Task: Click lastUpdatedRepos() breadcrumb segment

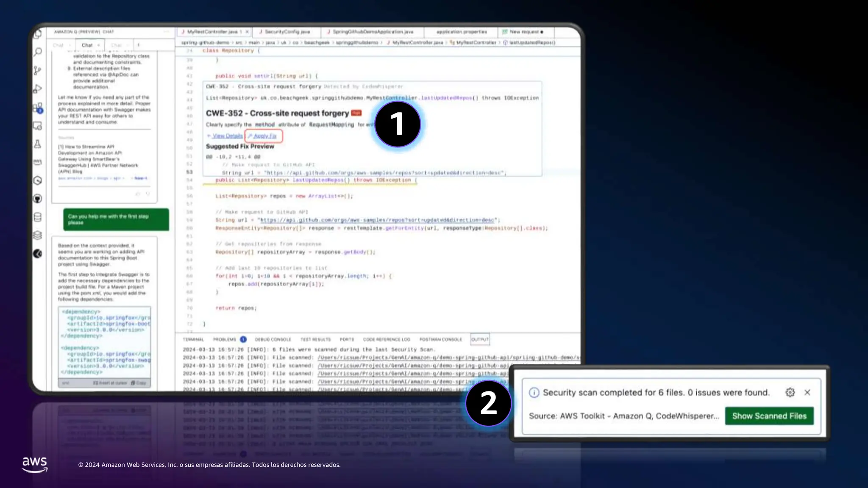Action: pyautogui.click(x=529, y=42)
